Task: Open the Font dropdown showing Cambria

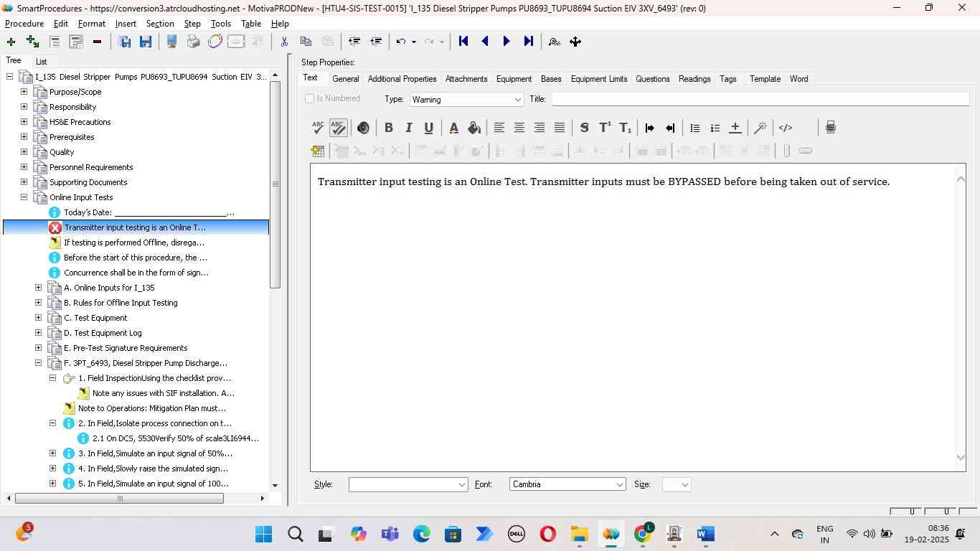Action: tap(567, 484)
